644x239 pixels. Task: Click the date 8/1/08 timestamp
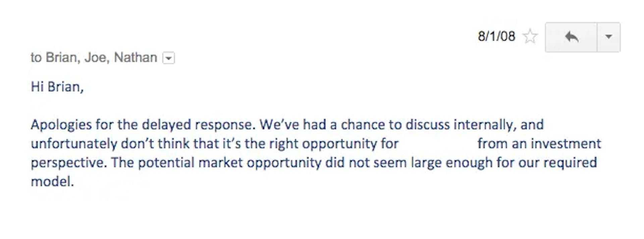tap(496, 36)
